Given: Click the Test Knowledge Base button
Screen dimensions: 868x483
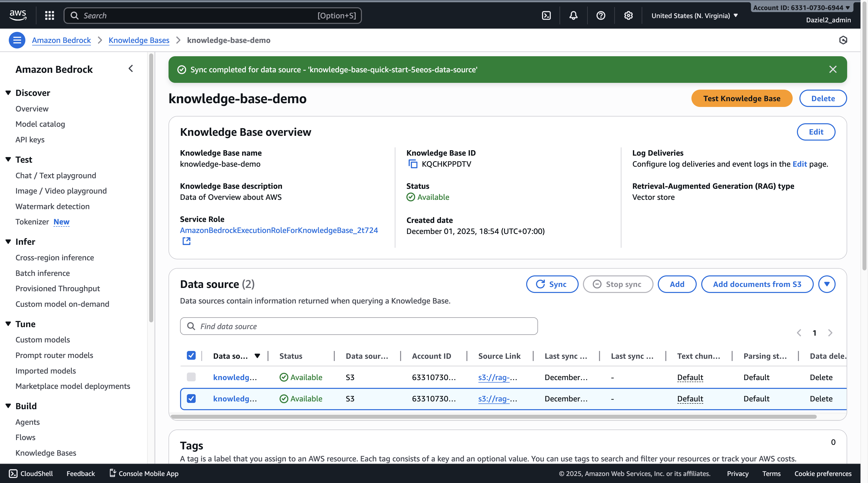Looking at the screenshot, I should tap(742, 98).
